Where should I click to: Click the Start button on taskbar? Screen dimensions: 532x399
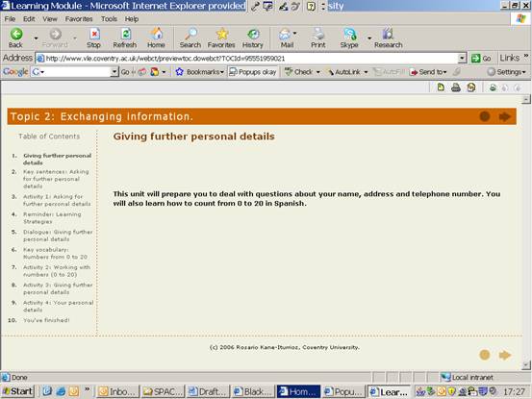coord(17,391)
